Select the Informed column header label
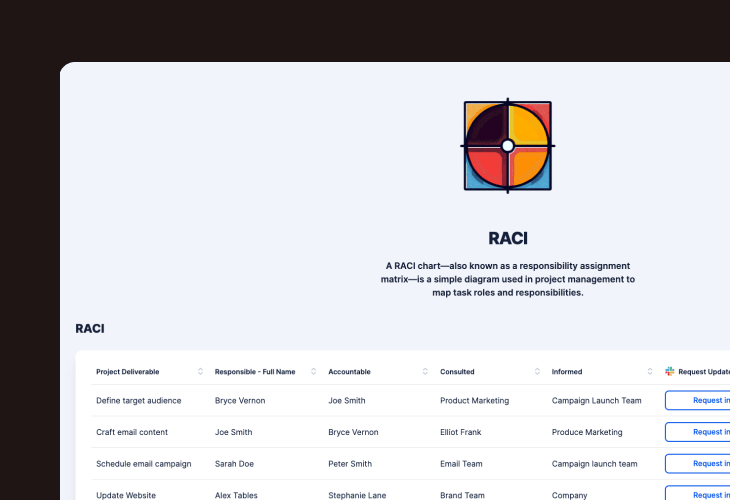The height and width of the screenshot is (500, 730). pos(567,372)
